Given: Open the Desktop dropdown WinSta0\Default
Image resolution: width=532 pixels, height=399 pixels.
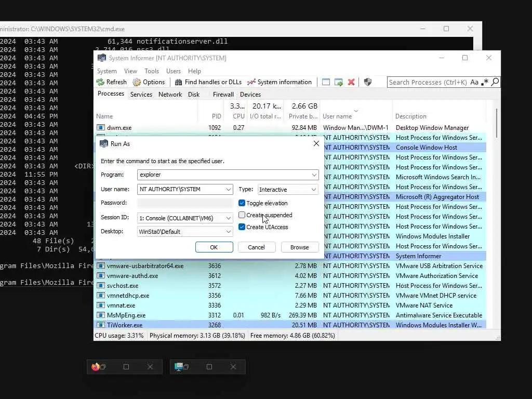Looking at the screenshot, I should click(185, 232).
